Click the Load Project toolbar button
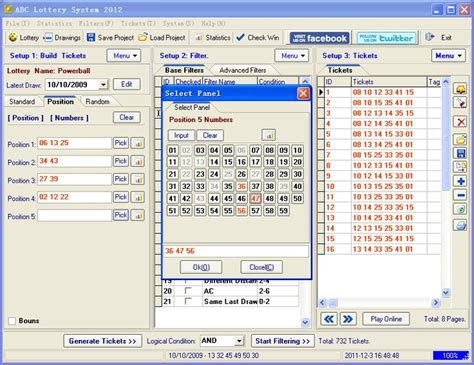This screenshot has height=365, width=474. (x=162, y=38)
